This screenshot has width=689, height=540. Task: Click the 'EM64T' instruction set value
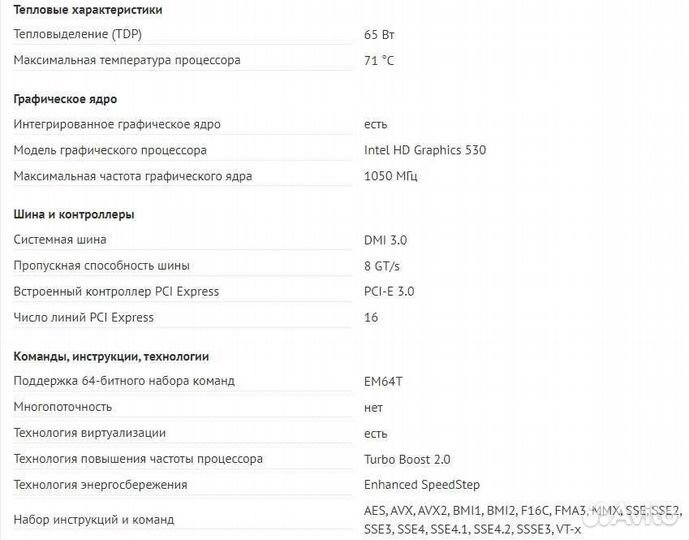pyautogui.click(x=383, y=381)
